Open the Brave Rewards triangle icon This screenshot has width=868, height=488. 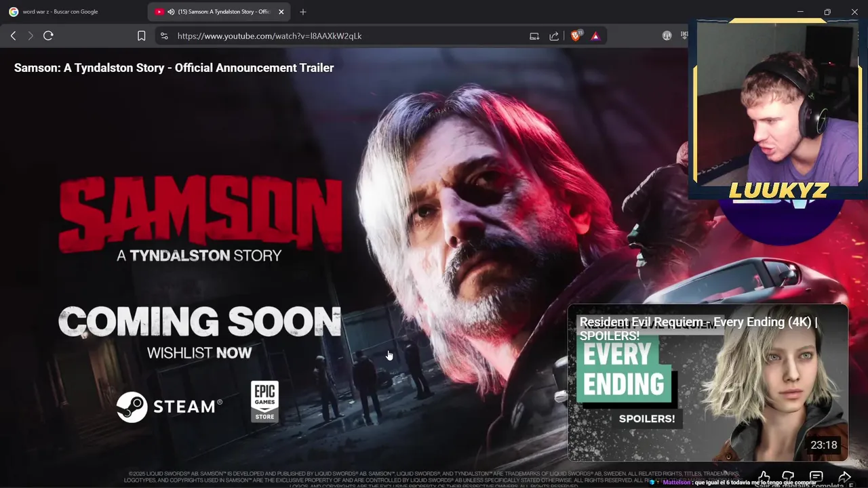pyautogui.click(x=595, y=36)
